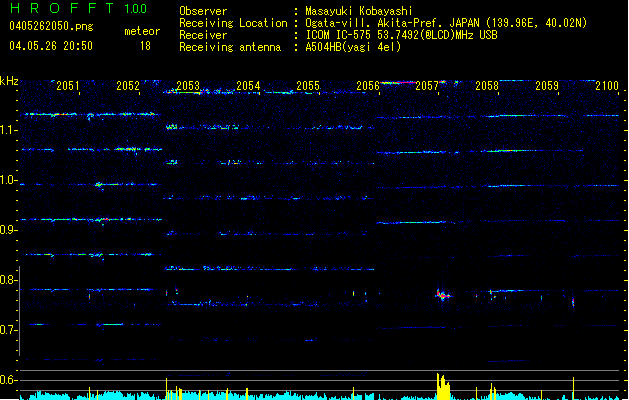Click the Receiving antenna label

[230, 47]
